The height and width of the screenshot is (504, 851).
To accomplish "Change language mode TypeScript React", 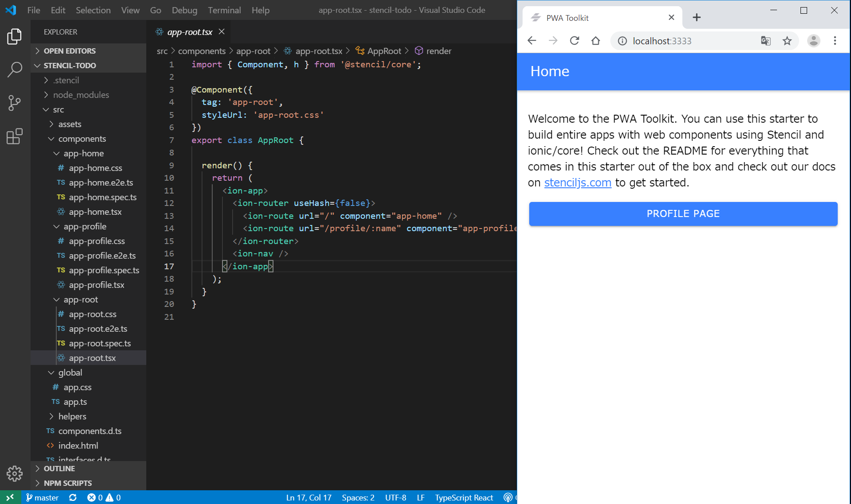I will (464, 497).
